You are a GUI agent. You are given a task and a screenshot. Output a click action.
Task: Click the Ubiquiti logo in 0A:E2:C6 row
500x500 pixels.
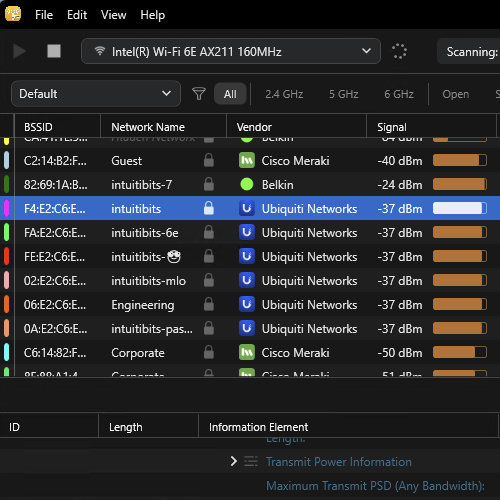(247, 328)
